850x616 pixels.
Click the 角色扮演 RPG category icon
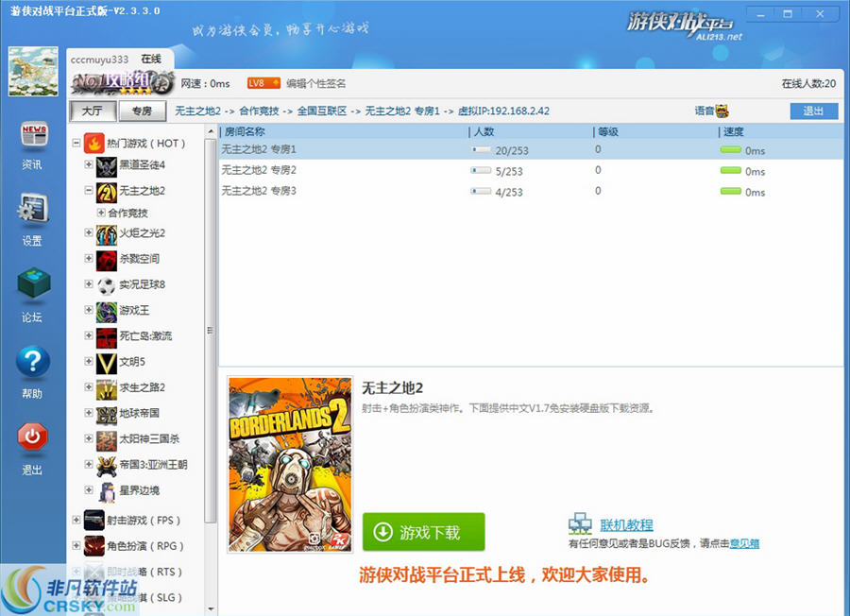click(x=93, y=546)
